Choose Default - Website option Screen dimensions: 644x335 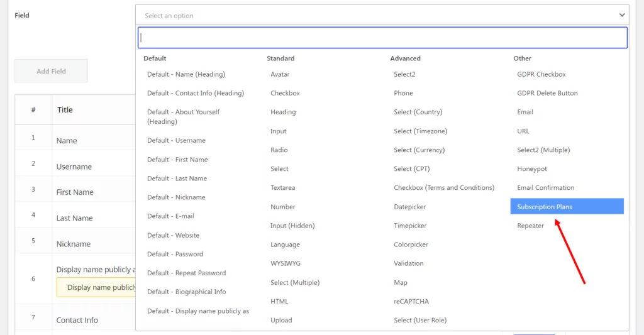(174, 235)
